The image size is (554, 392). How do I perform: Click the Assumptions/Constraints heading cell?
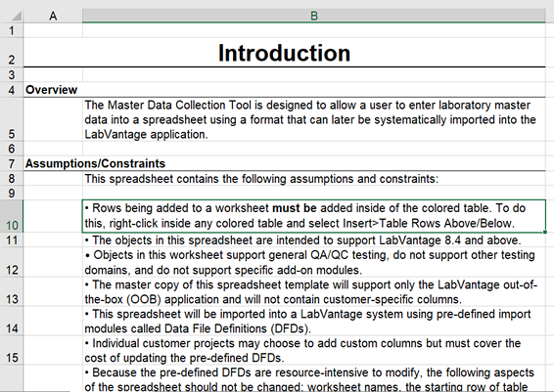pos(285,163)
